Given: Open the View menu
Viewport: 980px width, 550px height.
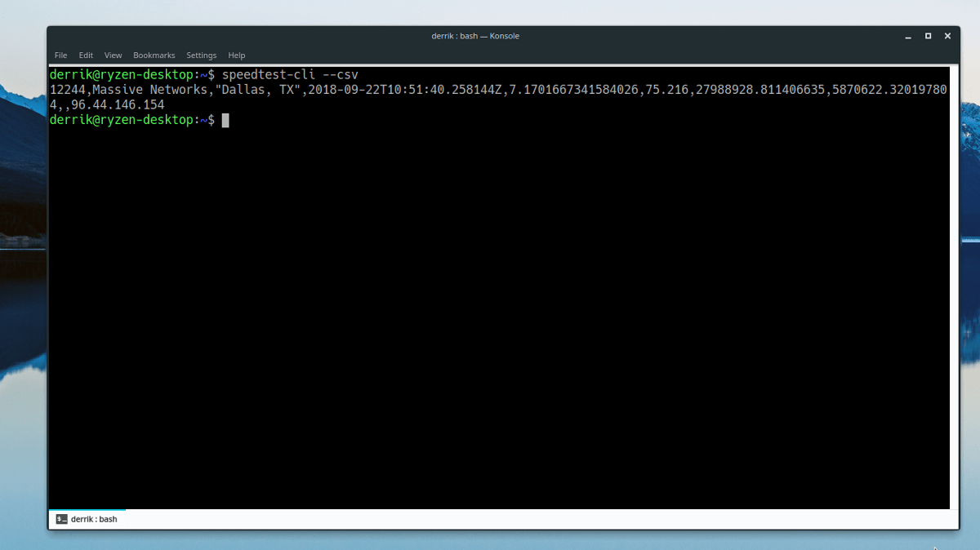Looking at the screenshot, I should click(113, 55).
